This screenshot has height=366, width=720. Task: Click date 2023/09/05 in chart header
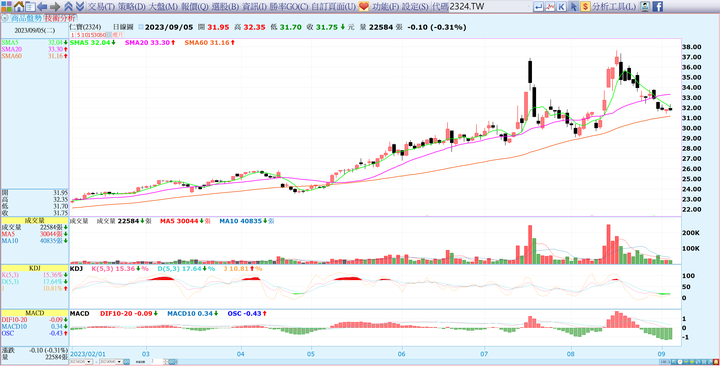coord(169,27)
